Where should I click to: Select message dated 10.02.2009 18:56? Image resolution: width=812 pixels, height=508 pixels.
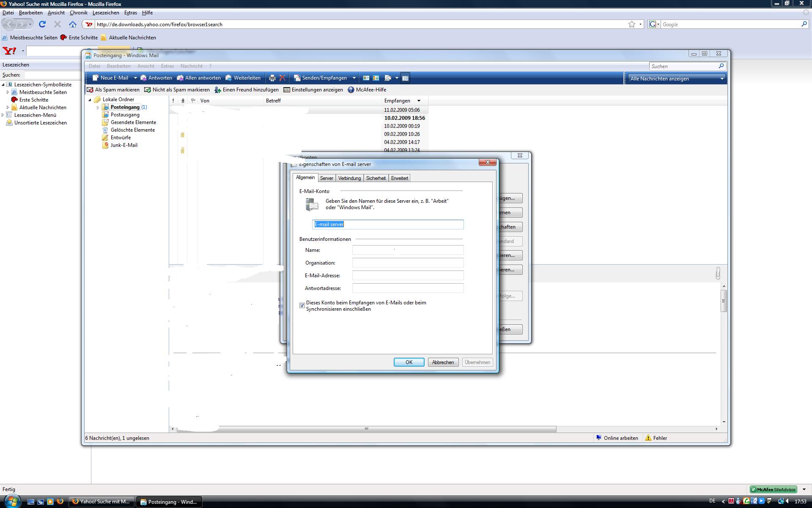coord(299,118)
